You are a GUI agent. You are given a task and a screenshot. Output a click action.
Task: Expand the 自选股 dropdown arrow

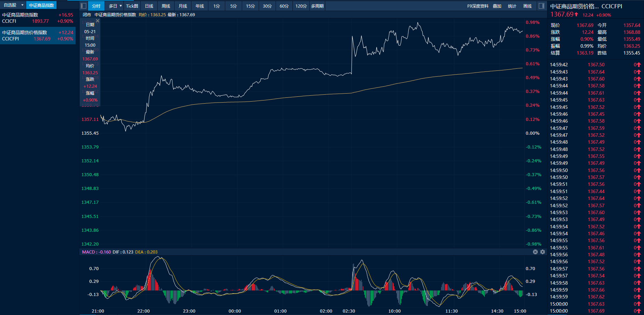[x=22, y=5]
